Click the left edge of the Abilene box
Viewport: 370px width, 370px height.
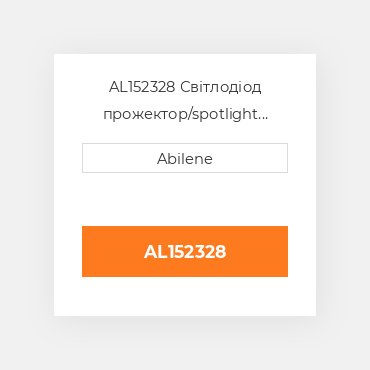83,158
